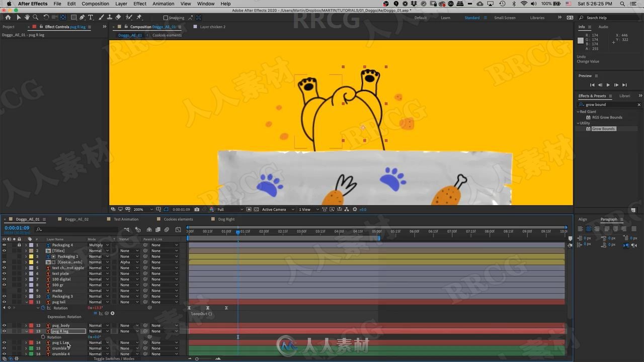Screen dimensions: 644x362
Task: Click the snapshot camera icon in viewer
Action: click(197, 209)
